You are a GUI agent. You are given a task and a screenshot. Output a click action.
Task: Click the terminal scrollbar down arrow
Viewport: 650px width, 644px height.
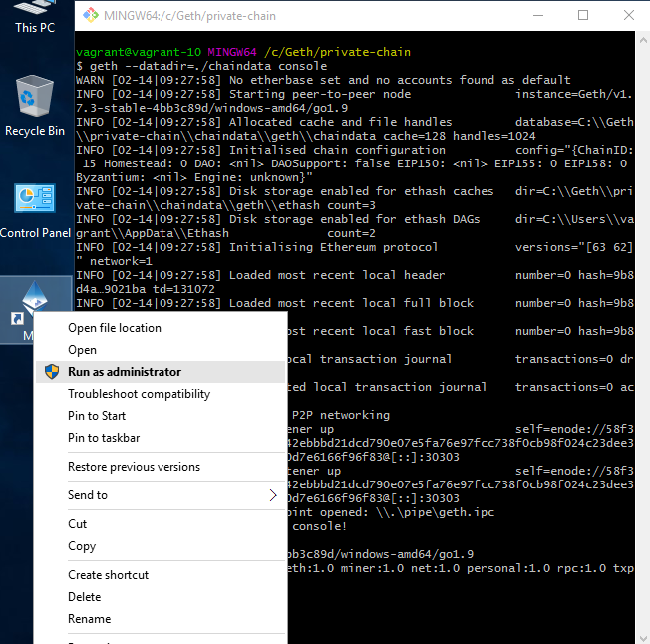pyautogui.click(x=643, y=638)
